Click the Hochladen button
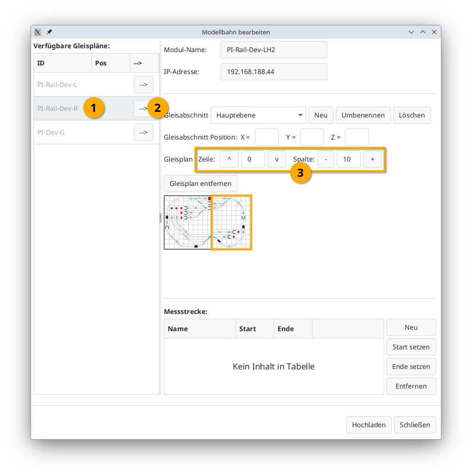Screen dimensions: 472x476 [x=369, y=425]
